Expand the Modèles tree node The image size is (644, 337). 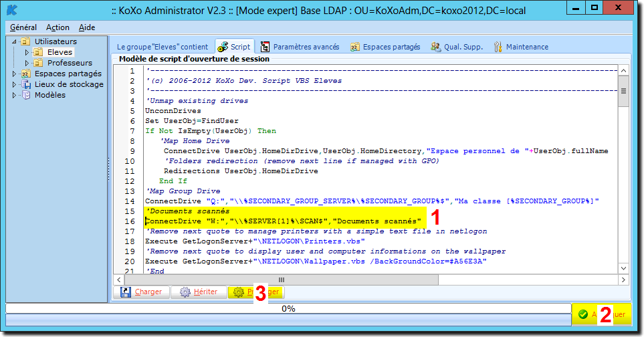point(14,95)
